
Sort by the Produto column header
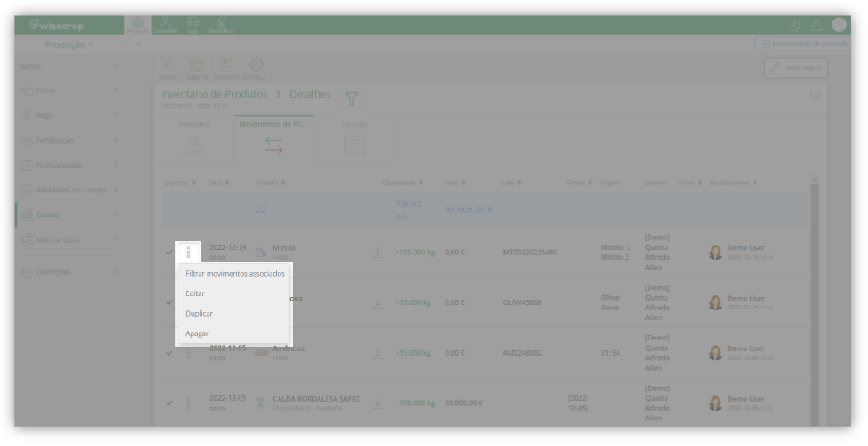click(270, 183)
